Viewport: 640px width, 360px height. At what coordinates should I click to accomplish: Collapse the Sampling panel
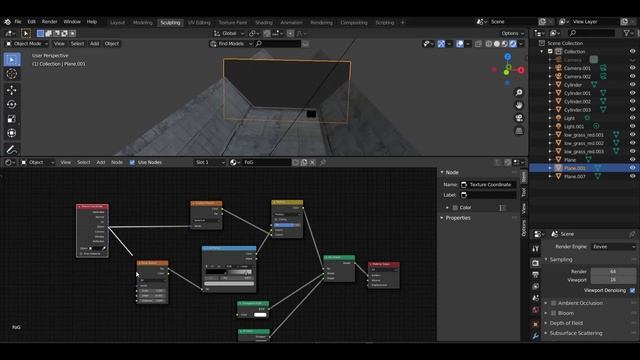pos(561,260)
